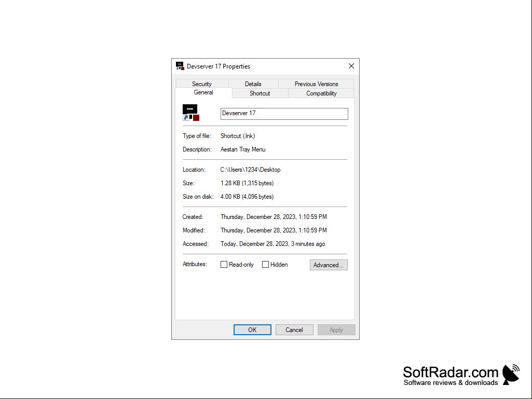The image size is (532, 399).
Task: Switch to the Shortcut tab
Action: click(260, 93)
